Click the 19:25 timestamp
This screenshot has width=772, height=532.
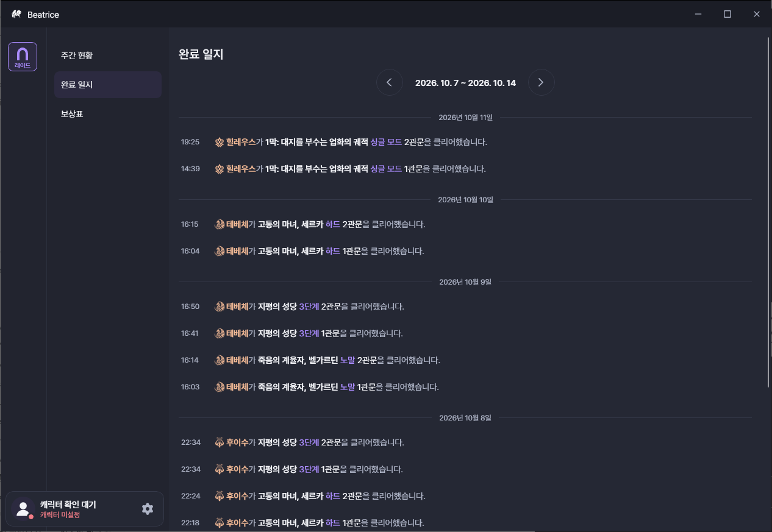pyautogui.click(x=190, y=142)
